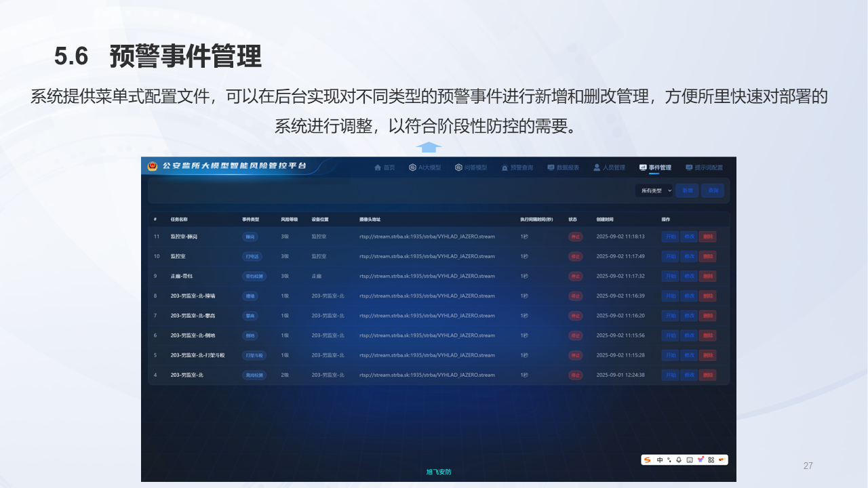The height and width of the screenshot is (488, 868).
Task: Click 开始 for task 监控室-睡岗
Action: pos(670,237)
